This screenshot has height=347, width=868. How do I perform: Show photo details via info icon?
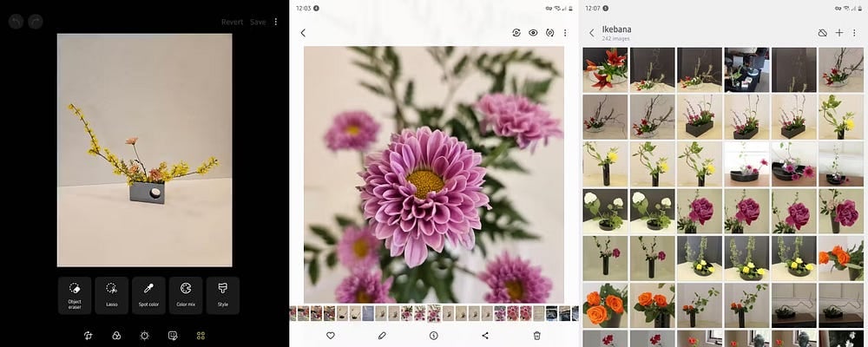point(434,335)
